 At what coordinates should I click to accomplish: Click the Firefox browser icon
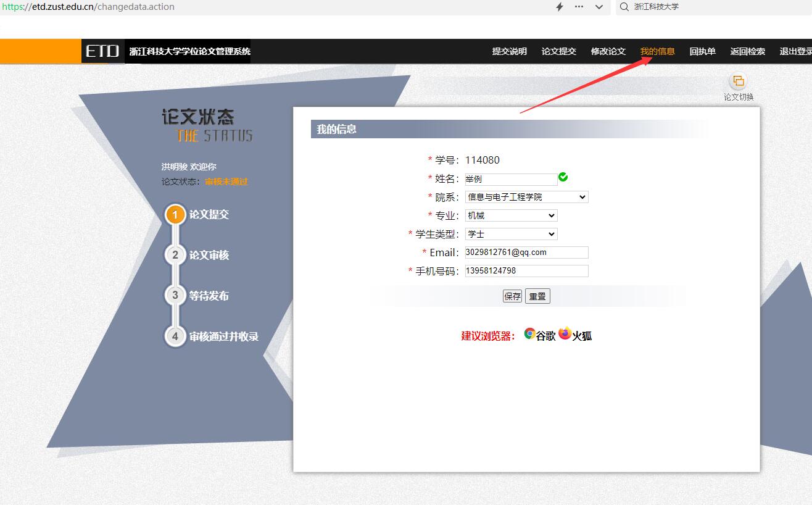(x=565, y=334)
